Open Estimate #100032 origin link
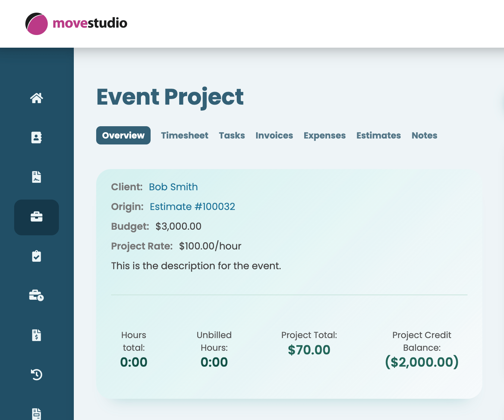 [192, 207]
